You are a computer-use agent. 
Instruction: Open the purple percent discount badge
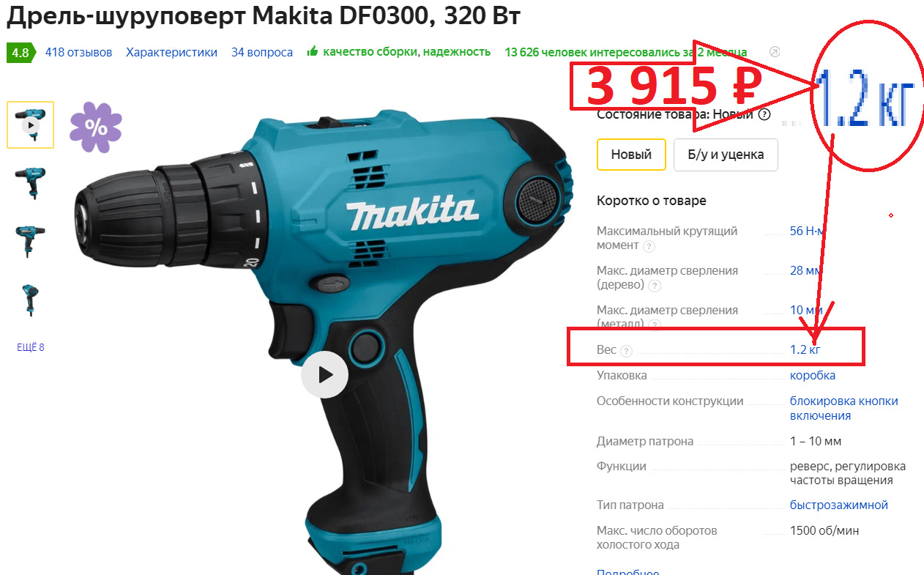coord(96,127)
